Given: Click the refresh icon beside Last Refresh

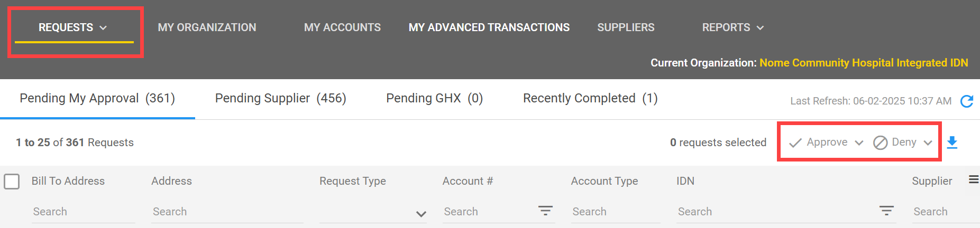Looking at the screenshot, I should click(x=966, y=101).
